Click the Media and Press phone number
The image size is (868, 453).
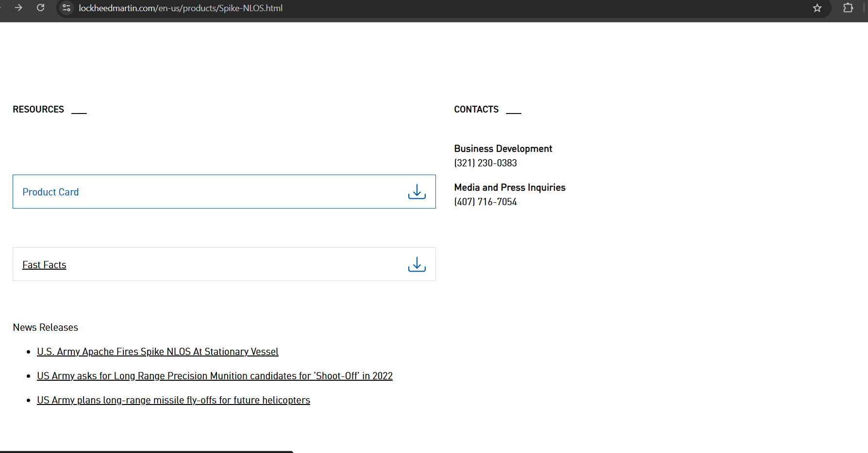coord(485,202)
